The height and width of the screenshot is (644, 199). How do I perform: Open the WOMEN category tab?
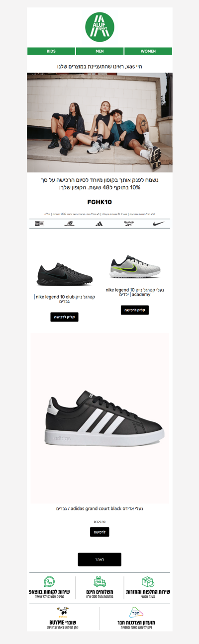point(148,51)
